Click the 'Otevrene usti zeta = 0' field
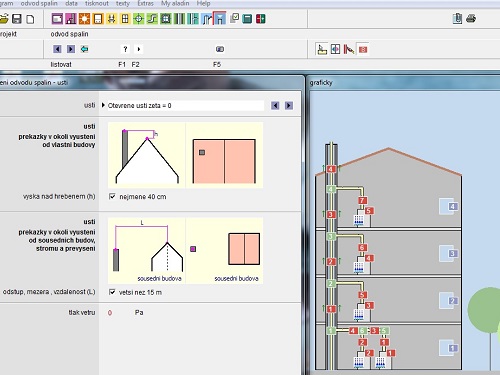Viewport: 500px width, 375px height. point(185,106)
